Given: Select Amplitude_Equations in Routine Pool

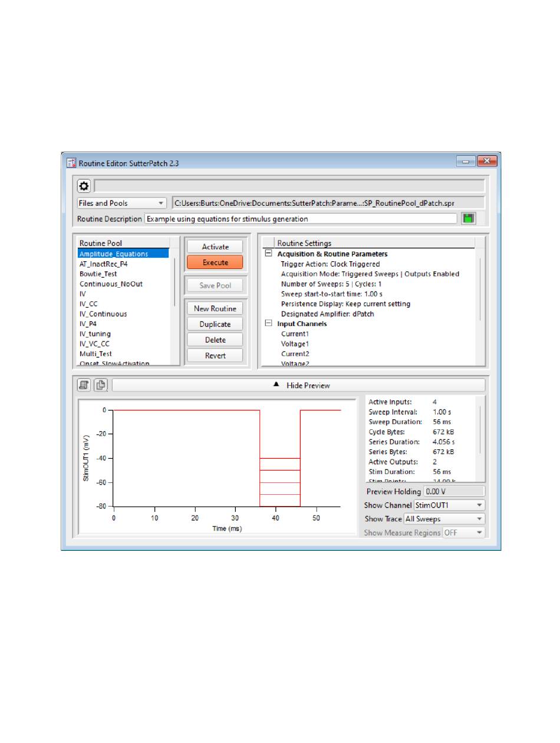Looking at the screenshot, I should [x=123, y=254].
